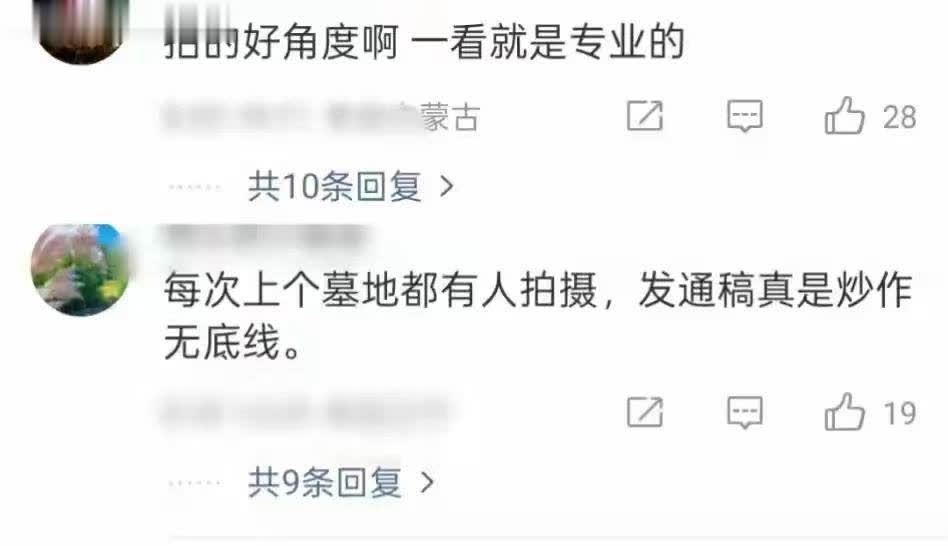The width and height of the screenshot is (948, 546).
Task: Tap the chevron next to 共10条回复
Action: (447, 186)
